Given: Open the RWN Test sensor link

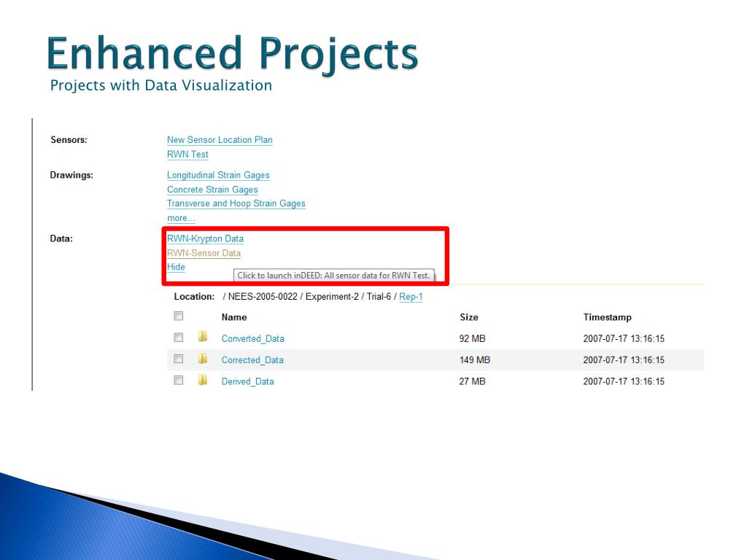Looking at the screenshot, I should click(187, 155).
